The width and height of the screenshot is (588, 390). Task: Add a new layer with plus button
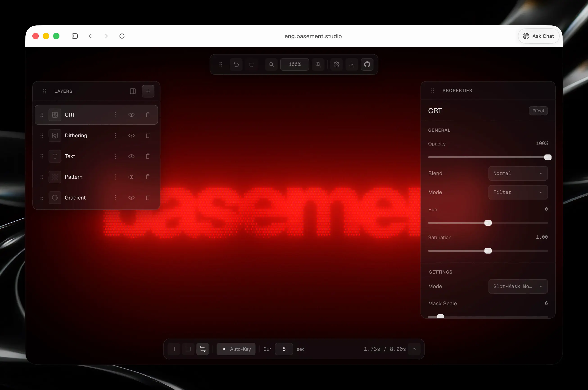coord(148,91)
